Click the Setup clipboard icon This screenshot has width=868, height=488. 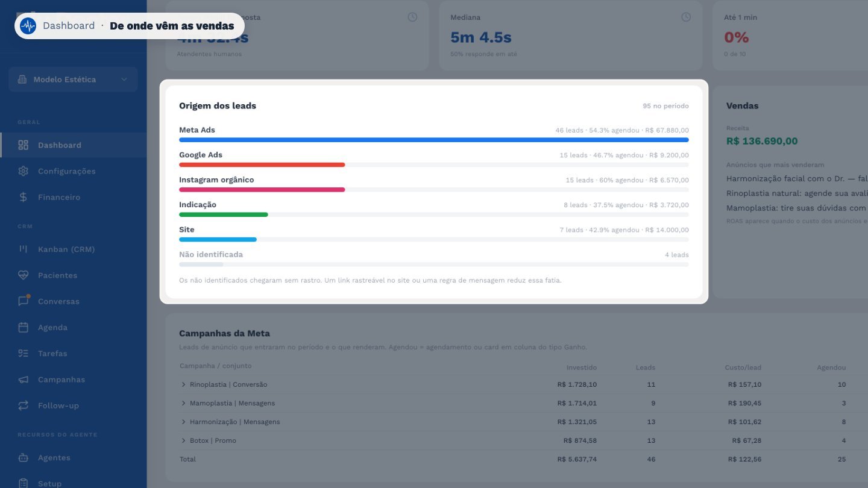click(x=24, y=483)
